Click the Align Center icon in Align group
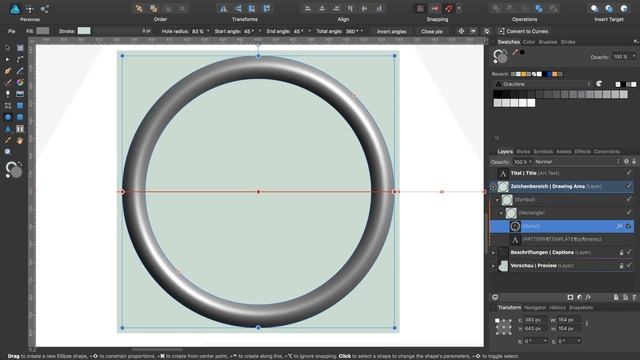Screen dimensions: 640x360 coord(322,9)
